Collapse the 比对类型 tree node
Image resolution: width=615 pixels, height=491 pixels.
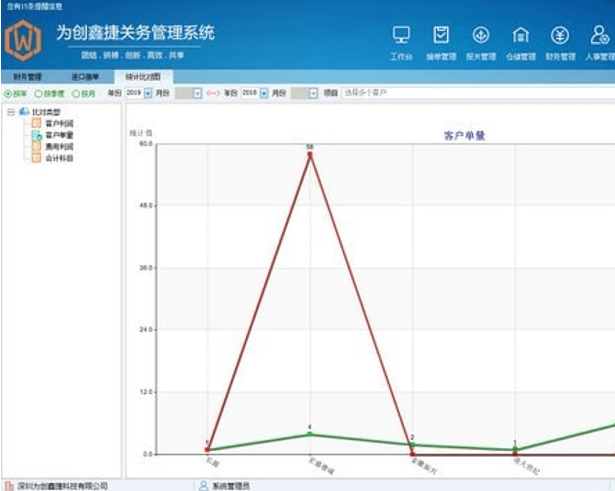(11, 112)
